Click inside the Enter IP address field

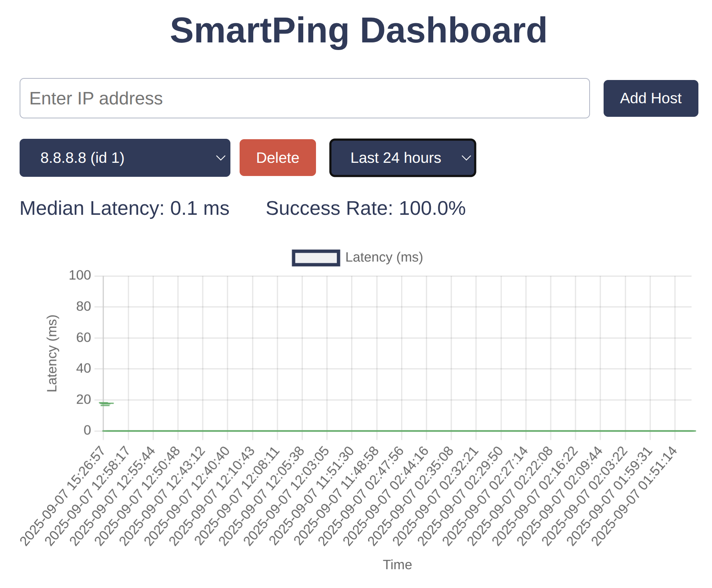coord(305,98)
